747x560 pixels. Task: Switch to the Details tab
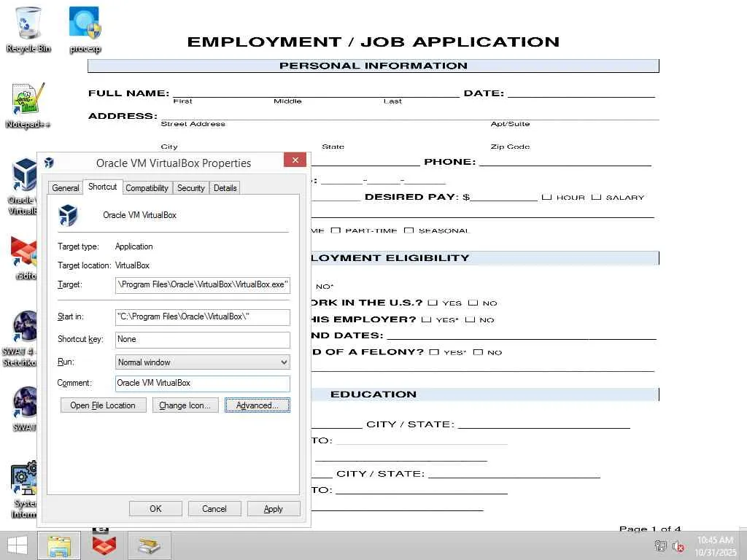click(x=225, y=187)
